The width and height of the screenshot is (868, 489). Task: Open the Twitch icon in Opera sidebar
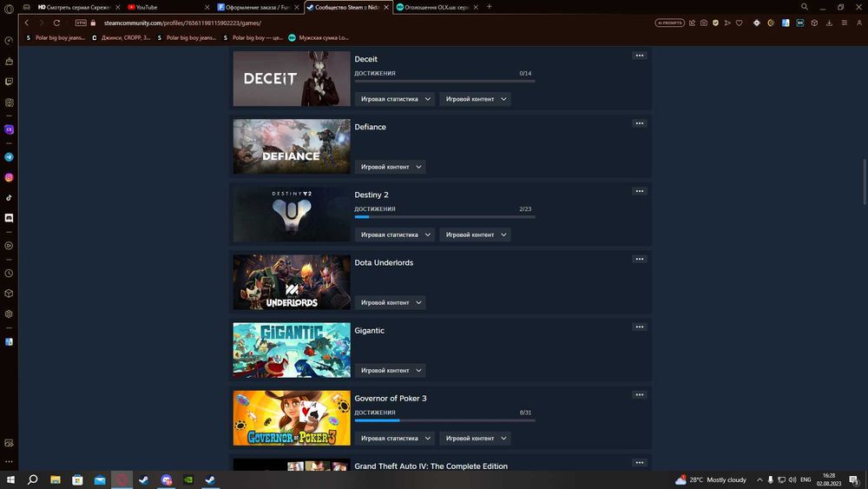click(9, 82)
